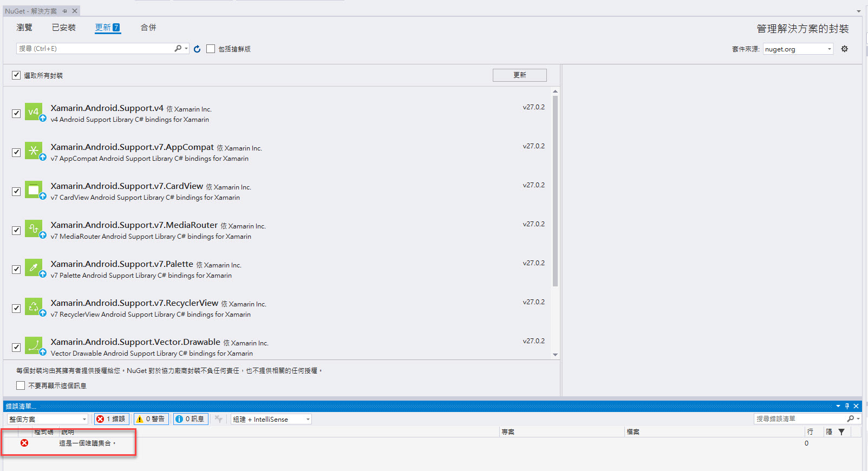The height and width of the screenshot is (471, 868).
Task: Click the v7.CardView package icon
Action: point(34,189)
